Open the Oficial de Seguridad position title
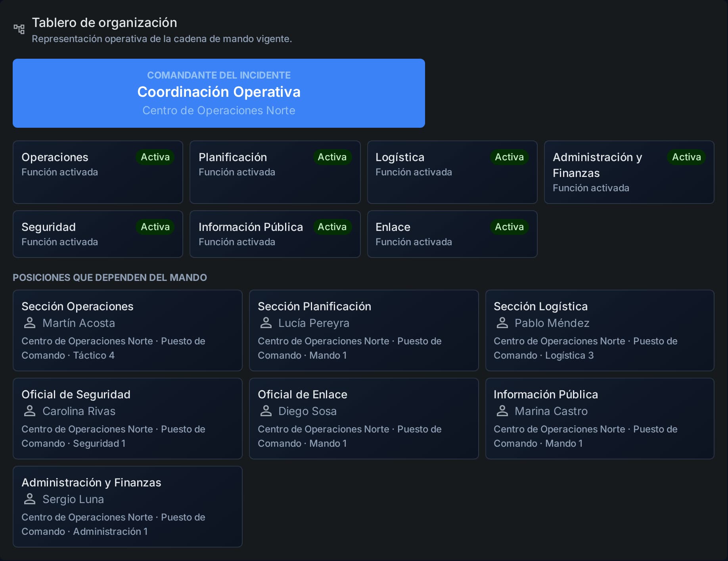 tap(76, 394)
